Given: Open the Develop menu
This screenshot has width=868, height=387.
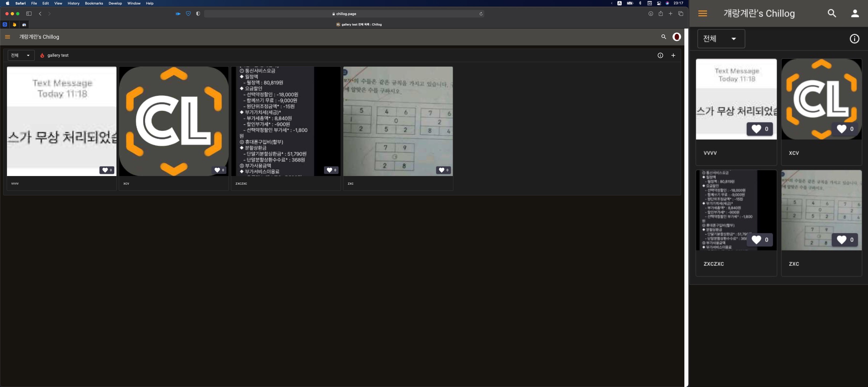Looking at the screenshot, I should coord(115,3).
